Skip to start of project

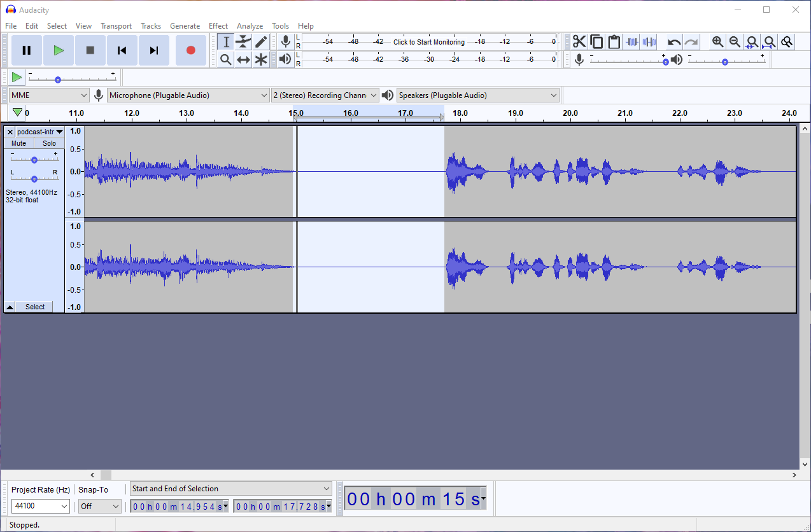(122, 50)
